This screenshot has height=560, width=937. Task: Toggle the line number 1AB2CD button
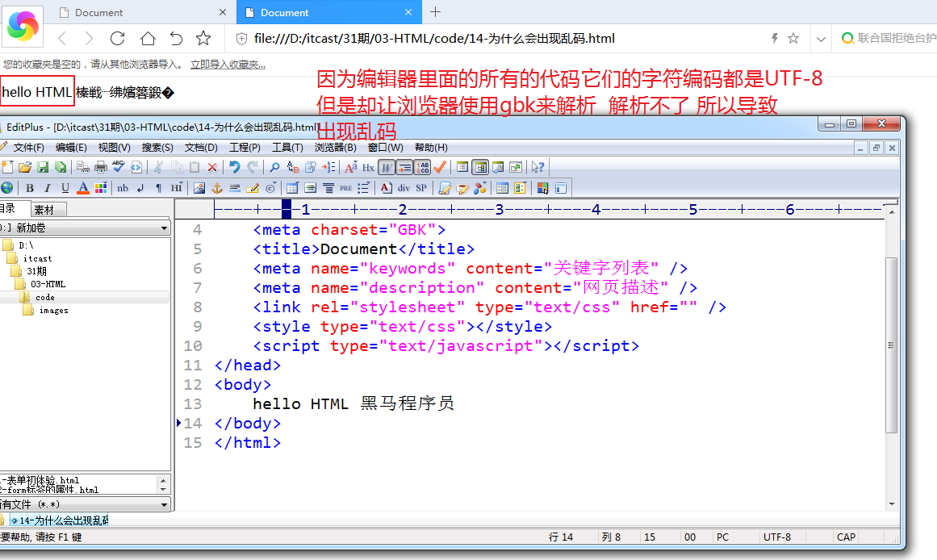tap(422, 167)
